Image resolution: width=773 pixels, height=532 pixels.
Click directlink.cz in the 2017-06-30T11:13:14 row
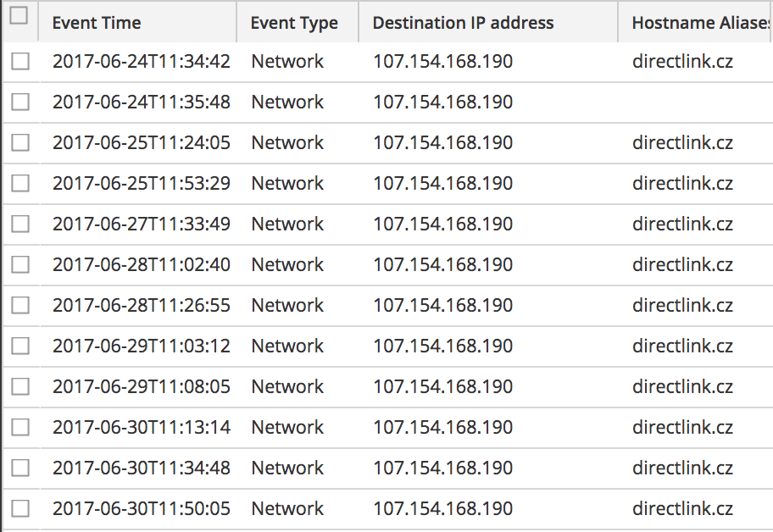(682, 427)
